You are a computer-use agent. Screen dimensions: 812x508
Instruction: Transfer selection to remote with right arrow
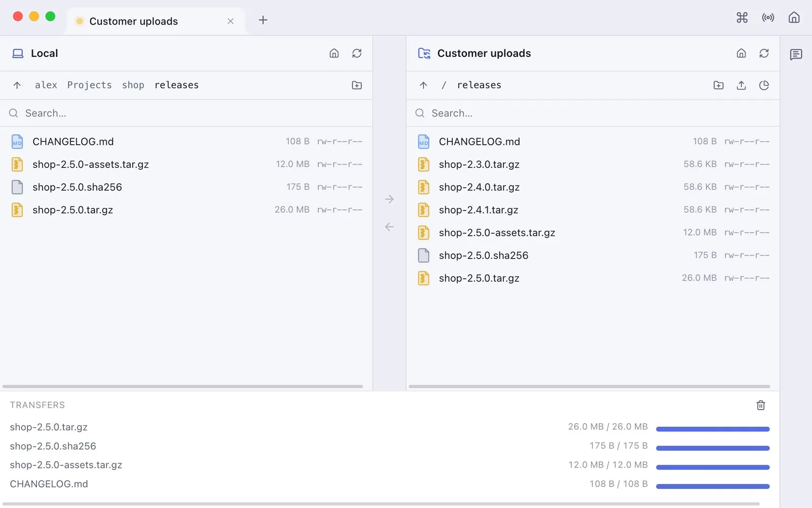tap(389, 199)
